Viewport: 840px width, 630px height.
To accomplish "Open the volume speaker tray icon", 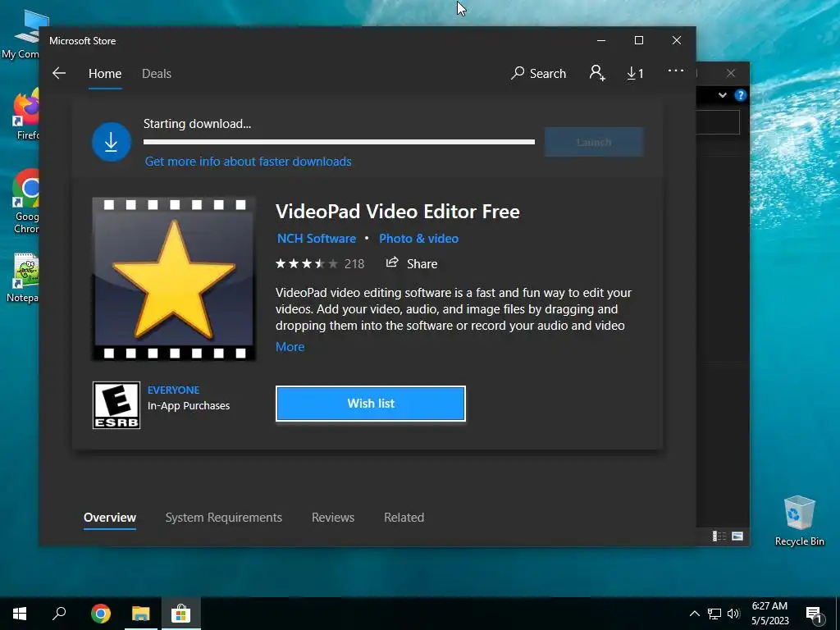I will tap(733, 614).
